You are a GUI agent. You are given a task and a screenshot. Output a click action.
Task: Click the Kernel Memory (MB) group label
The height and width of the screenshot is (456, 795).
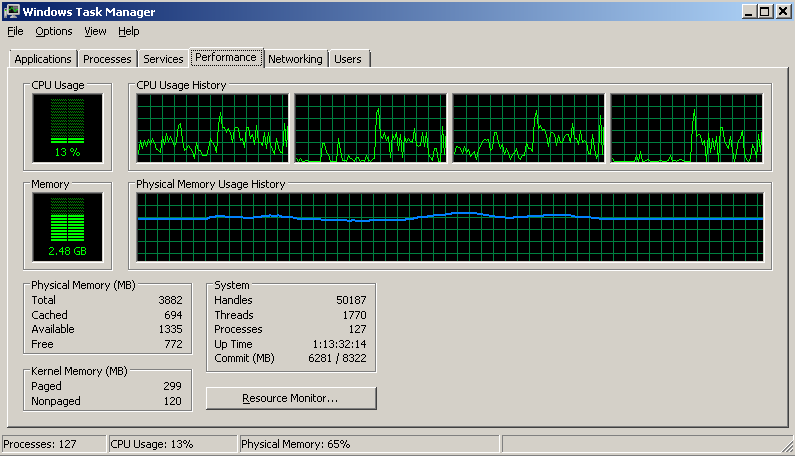79,371
